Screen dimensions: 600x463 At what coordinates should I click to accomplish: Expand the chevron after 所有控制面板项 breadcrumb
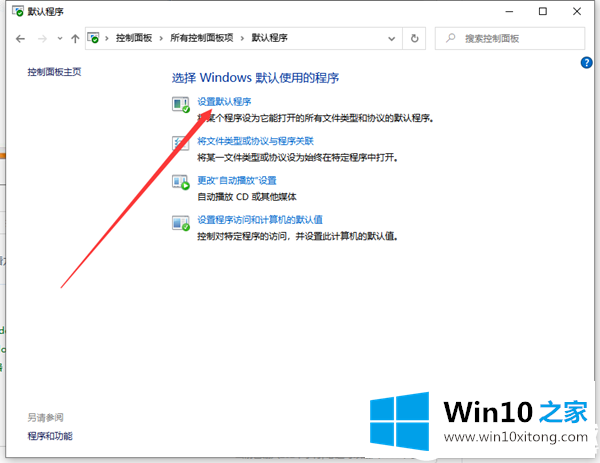(x=242, y=38)
